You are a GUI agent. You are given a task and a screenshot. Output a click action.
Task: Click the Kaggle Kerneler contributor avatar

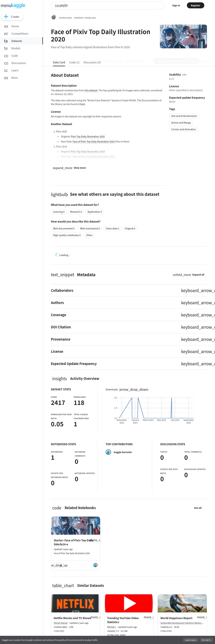(x=108, y=452)
